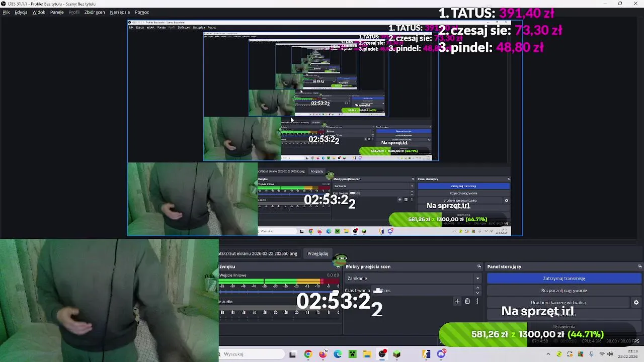This screenshot has width=644, height=362.
Task: Open Microsoft Edge from the taskbar
Action: (x=338, y=354)
